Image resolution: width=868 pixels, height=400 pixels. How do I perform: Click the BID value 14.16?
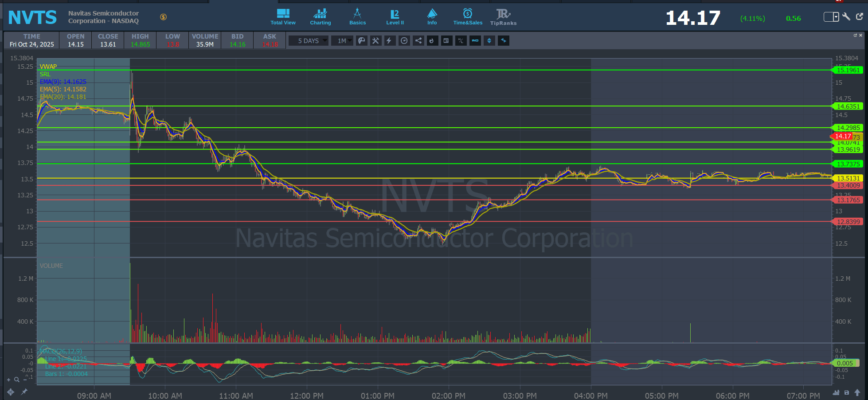point(238,44)
